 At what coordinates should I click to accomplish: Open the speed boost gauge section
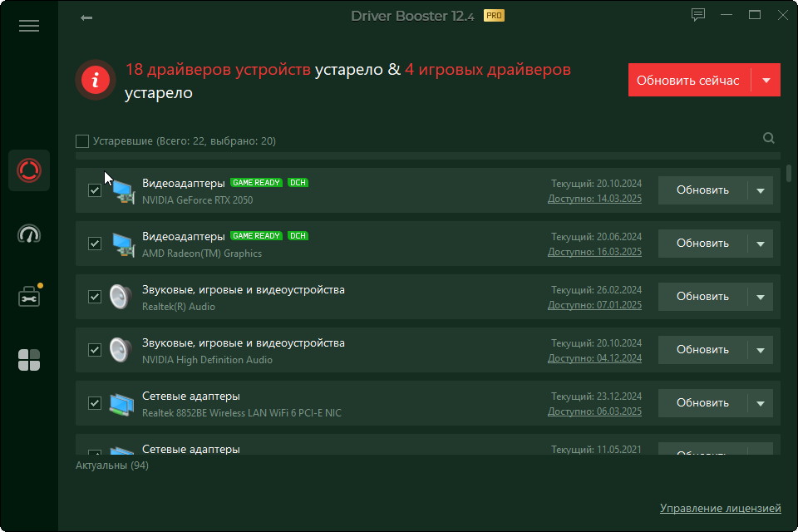29,234
